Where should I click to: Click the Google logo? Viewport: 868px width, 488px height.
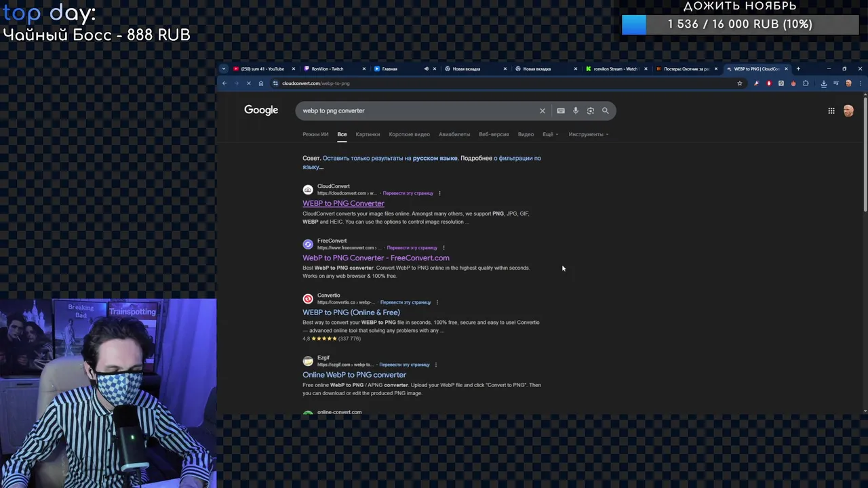click(261, 110)
